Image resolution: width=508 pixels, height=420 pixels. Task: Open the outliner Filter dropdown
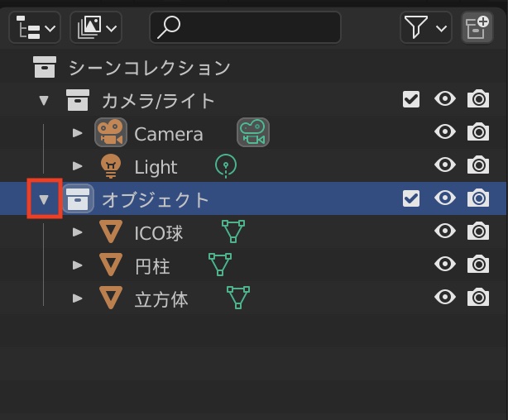tap(425, 28)
